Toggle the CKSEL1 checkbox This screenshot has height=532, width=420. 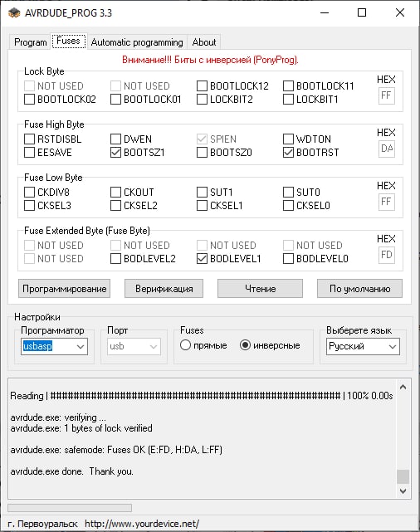[202, 206]
